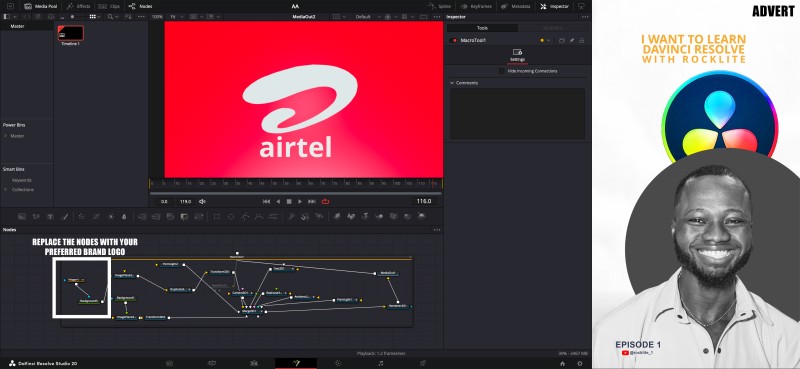Expand the Master power bin
This screenshot has height=369, width=800.
(5, 136)
